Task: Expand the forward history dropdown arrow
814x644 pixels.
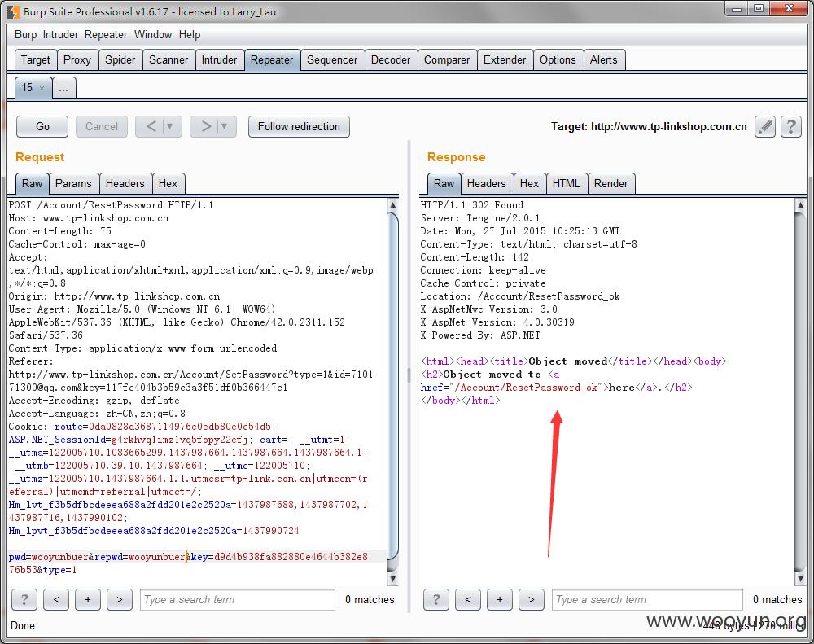Action: click(x=225, y=127)
